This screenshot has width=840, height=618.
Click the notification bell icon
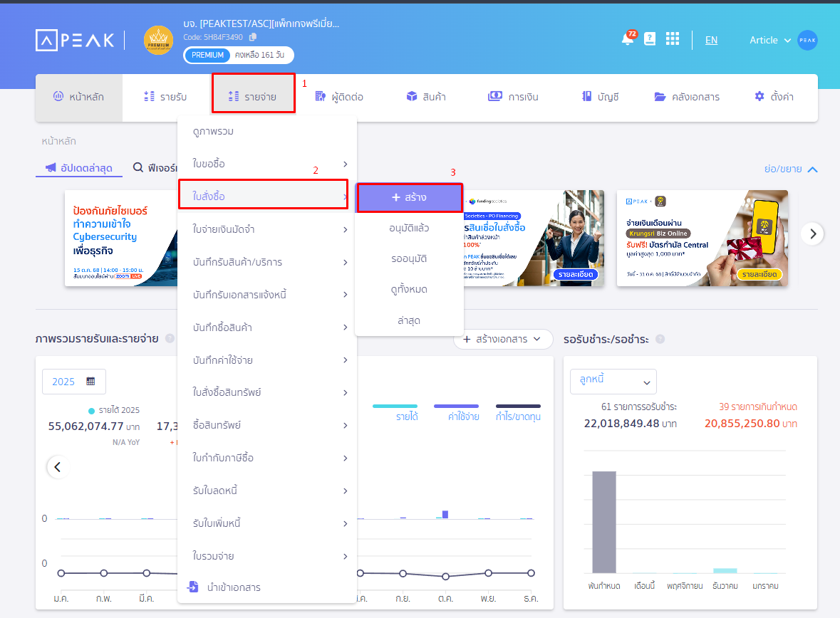[627, 40]
